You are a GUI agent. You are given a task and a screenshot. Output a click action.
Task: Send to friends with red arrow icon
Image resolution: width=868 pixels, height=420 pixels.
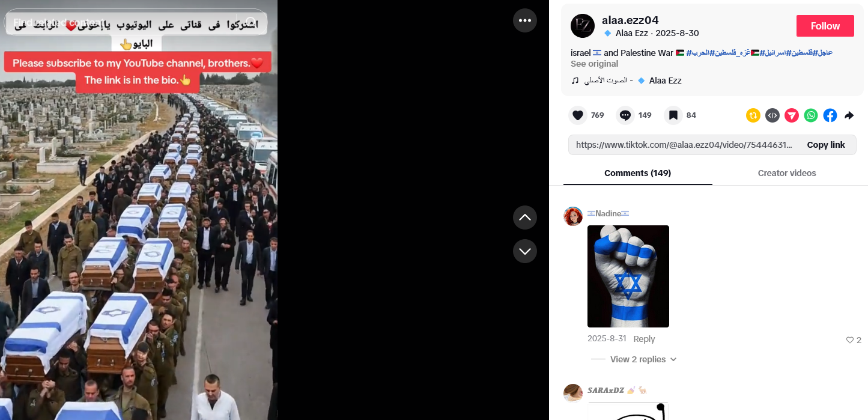792,115
